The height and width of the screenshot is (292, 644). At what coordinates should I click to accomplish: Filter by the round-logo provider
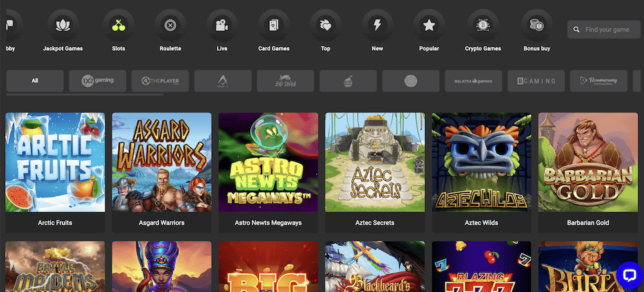[411, 81]
